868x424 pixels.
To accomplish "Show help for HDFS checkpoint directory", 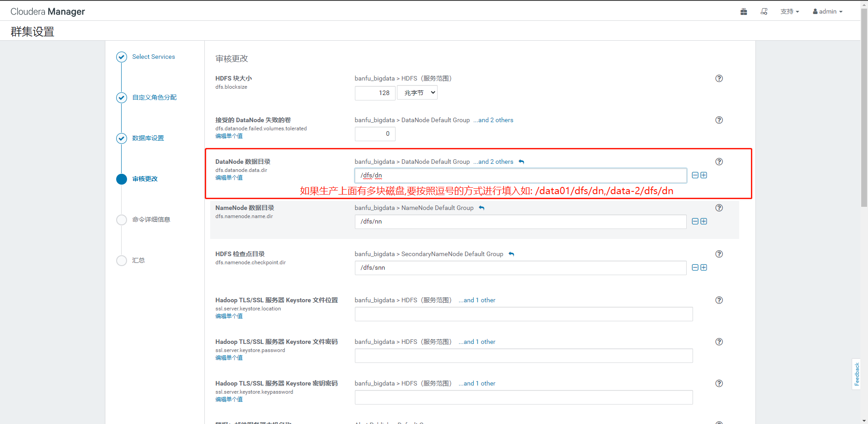I will (719, 254).
